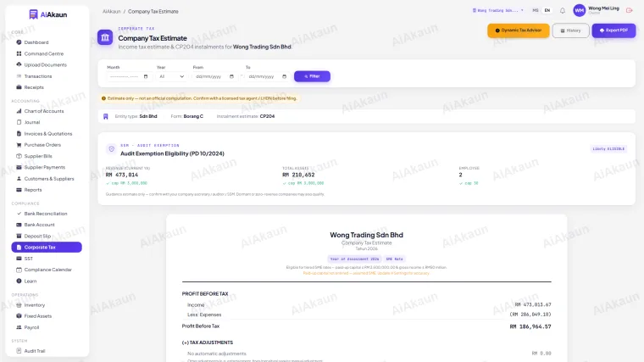Screen dimensions: 644x362
Task: Click the Instalment estimate CP204 text
Action: 246,117
